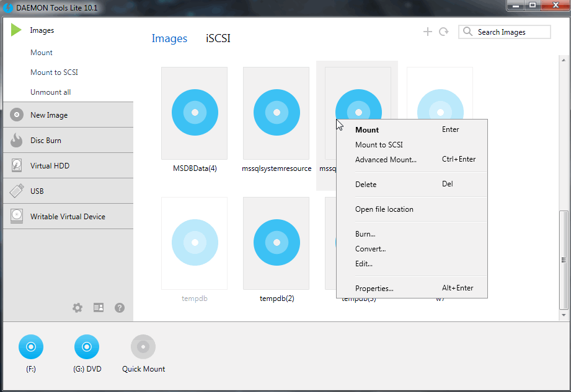Viewport: 571px width, 392px height.
Task: Refresh the images catalog
Action: (x=443, y=32)
